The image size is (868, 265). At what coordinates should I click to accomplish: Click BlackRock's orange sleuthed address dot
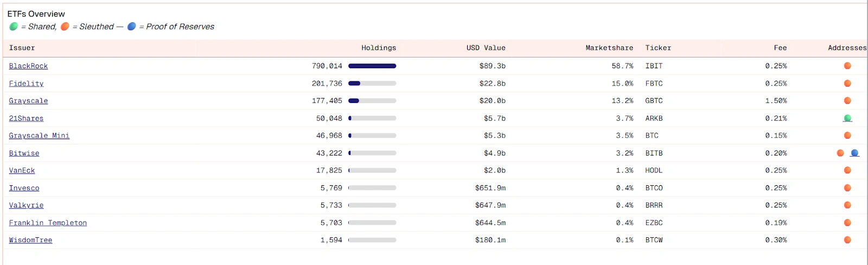pyautogui.click(x=847, y=66)
